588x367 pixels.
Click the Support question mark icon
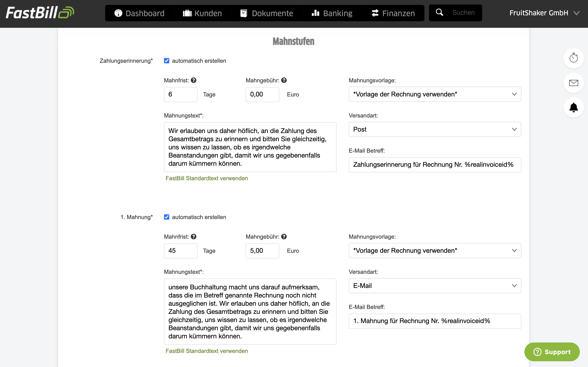(537, 352)
